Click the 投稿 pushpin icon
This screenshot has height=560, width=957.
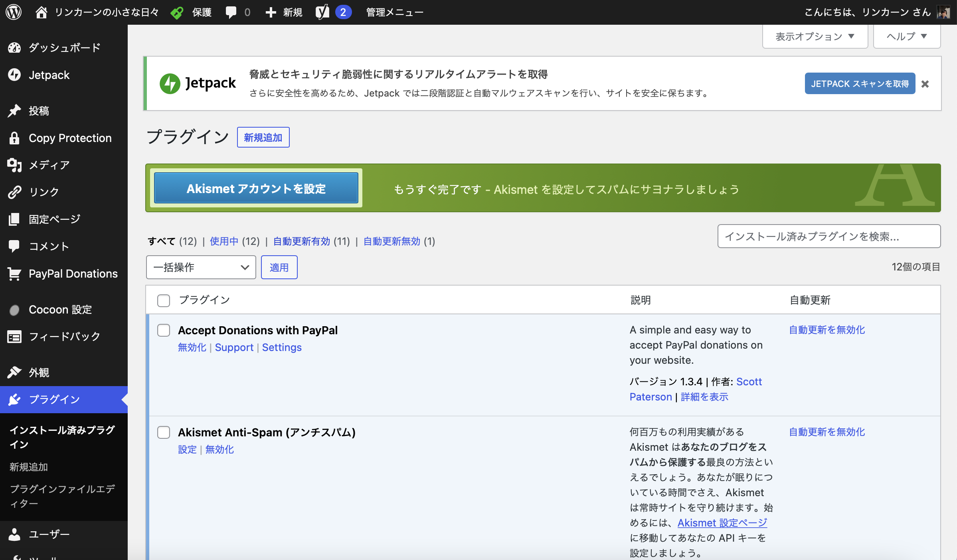pos(14,111)
